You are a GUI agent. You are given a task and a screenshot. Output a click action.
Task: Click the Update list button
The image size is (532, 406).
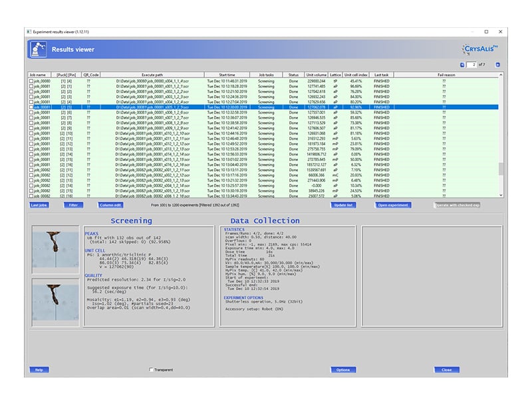tap(343, 205)
